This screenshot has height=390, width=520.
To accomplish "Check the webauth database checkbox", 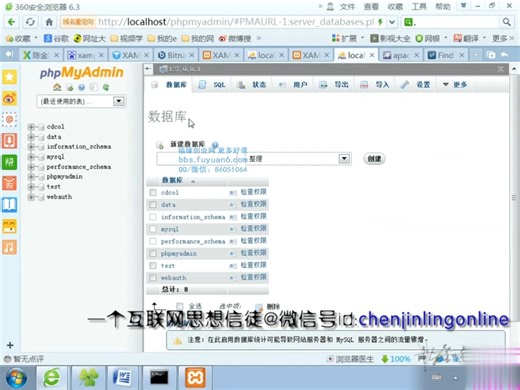I will [153, 277].
